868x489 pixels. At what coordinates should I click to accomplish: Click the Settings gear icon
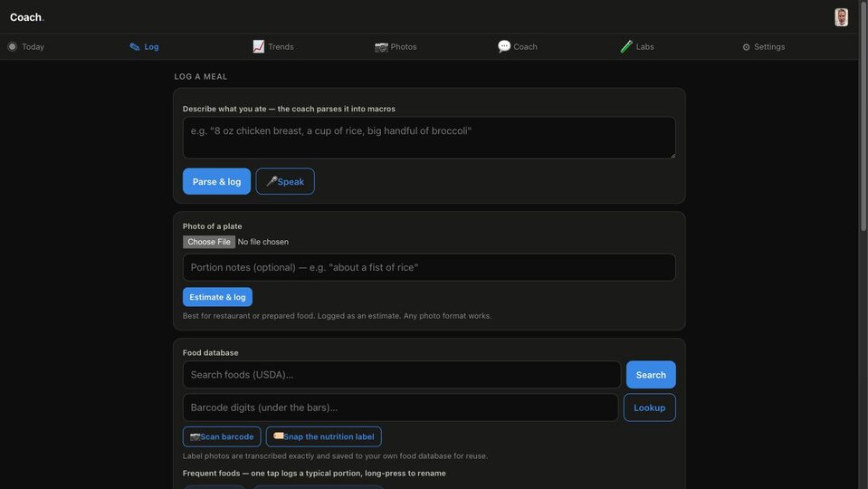(x=746, y=47)
